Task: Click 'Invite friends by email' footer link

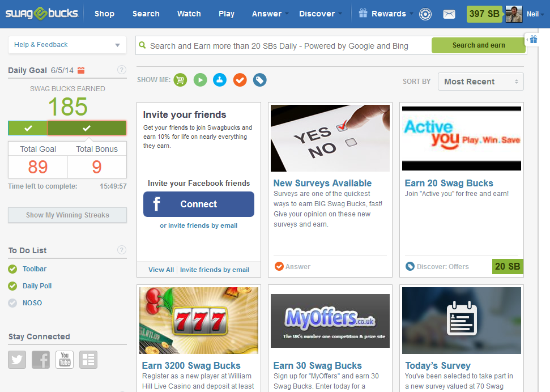Action: pos(215,270)
